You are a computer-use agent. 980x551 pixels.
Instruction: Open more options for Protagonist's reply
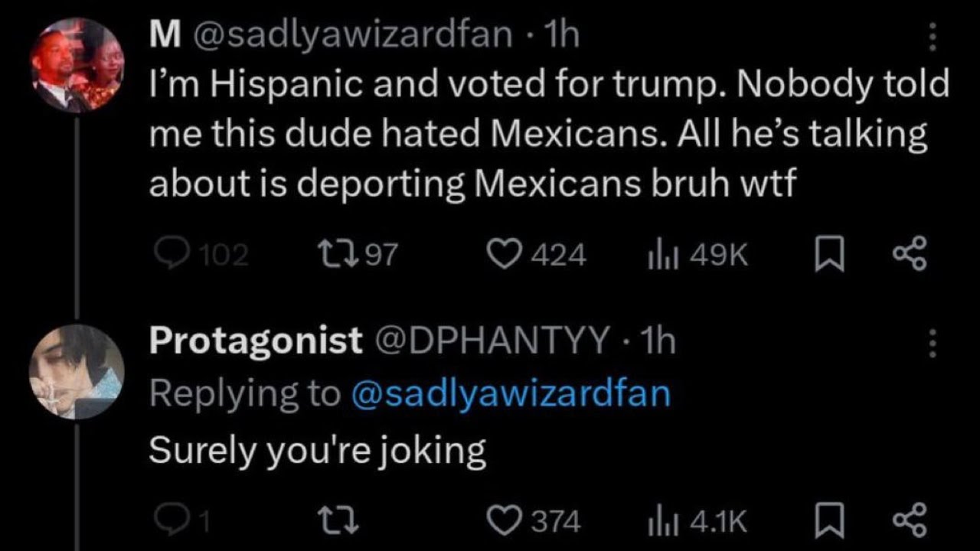tap(932, 344)
